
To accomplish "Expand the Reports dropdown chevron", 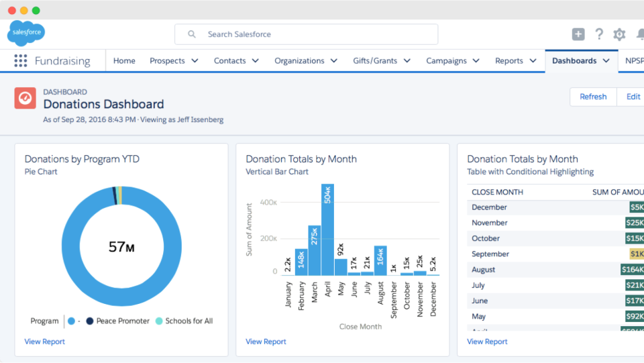I will [533, 61].
